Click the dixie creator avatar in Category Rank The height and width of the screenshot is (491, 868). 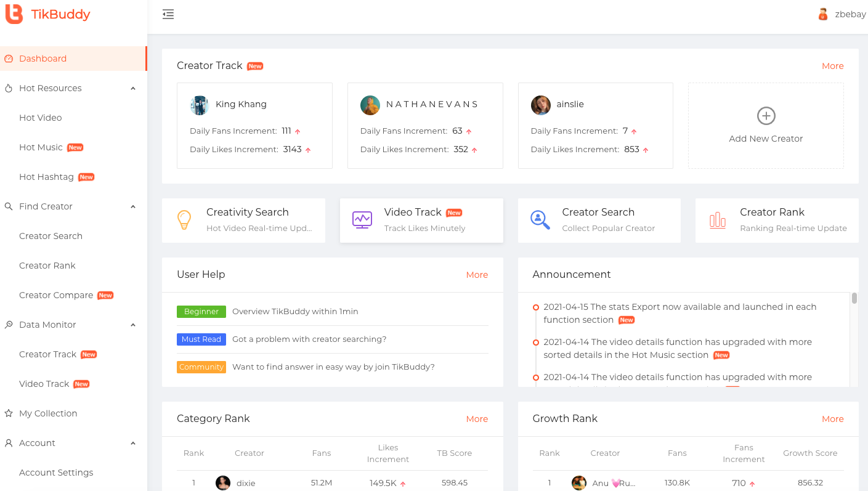click(223, 483)
